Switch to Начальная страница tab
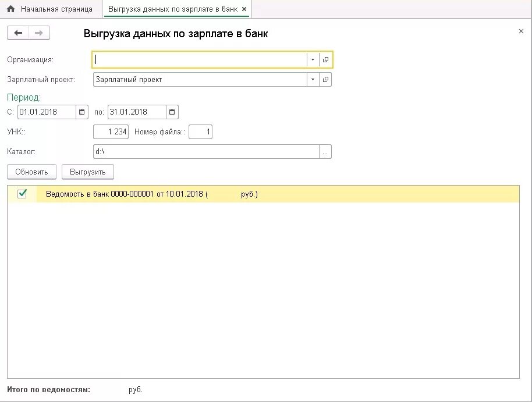The image size is (532, 402). (x=51, y=9)
